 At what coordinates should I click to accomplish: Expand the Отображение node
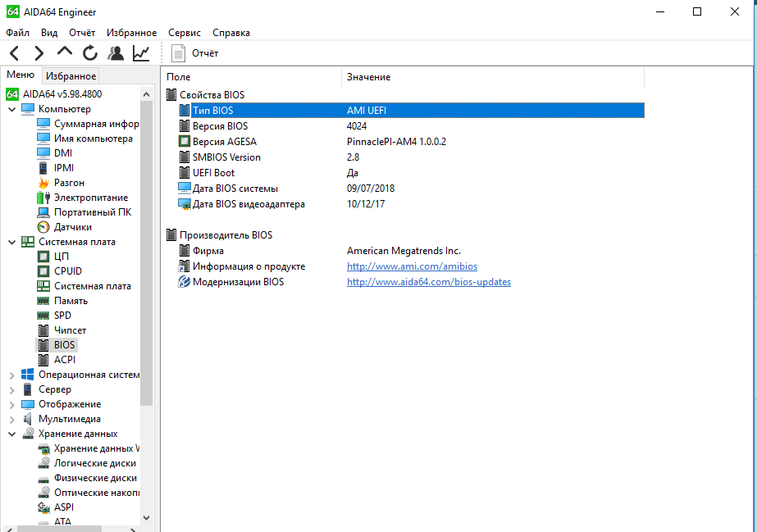point(12,404)
